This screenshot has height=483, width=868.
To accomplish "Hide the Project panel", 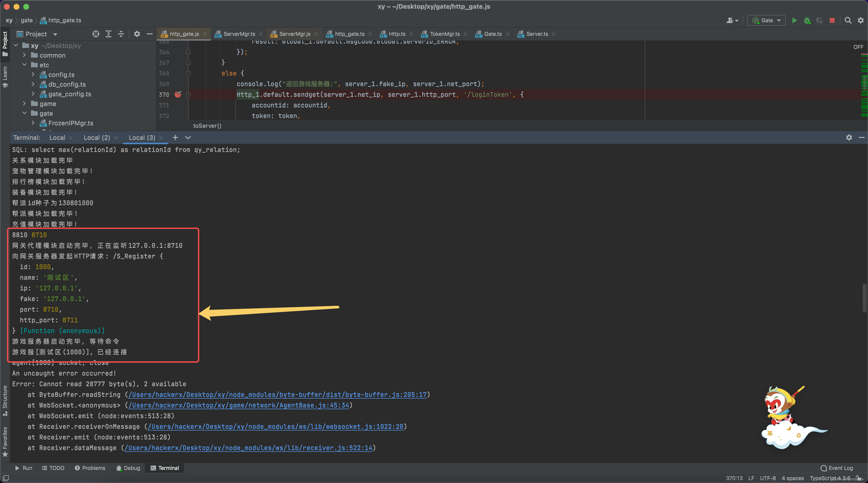I will [x=150, y=34].
